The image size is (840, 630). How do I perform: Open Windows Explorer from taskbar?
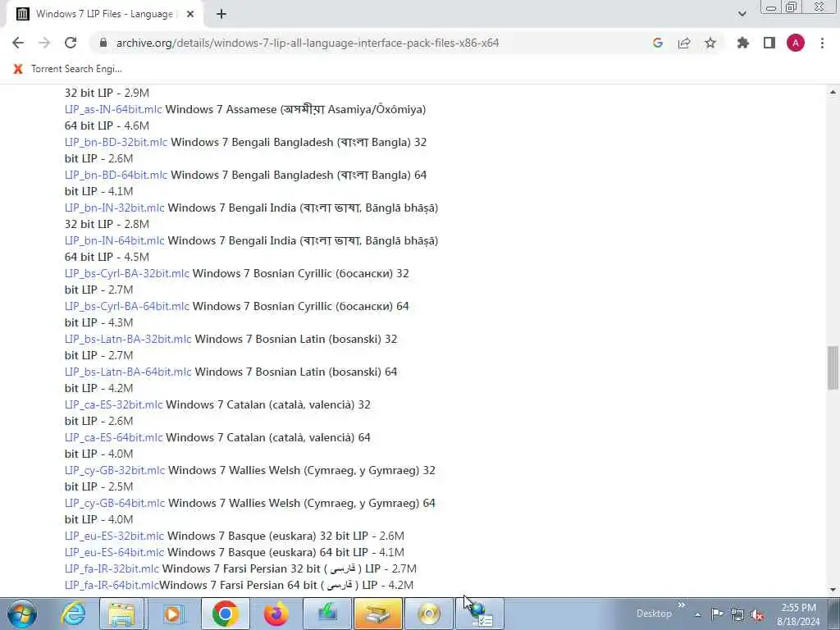(121, 614)
